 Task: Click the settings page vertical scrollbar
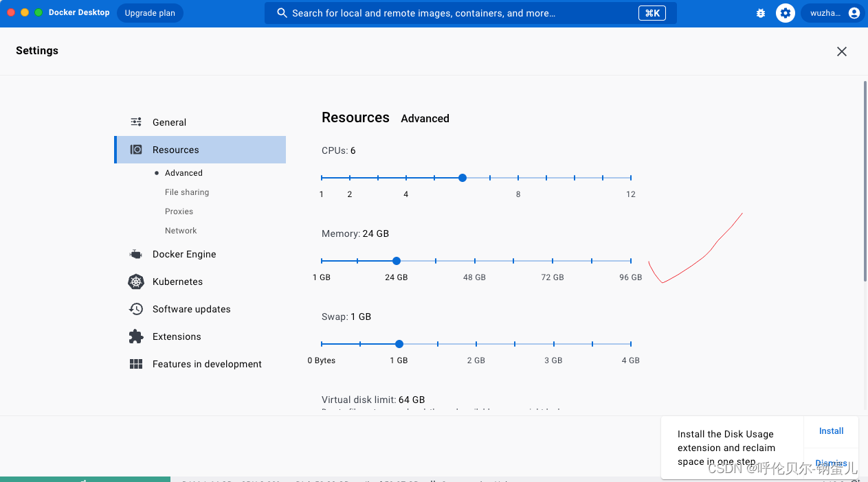(x=865, y=181)
